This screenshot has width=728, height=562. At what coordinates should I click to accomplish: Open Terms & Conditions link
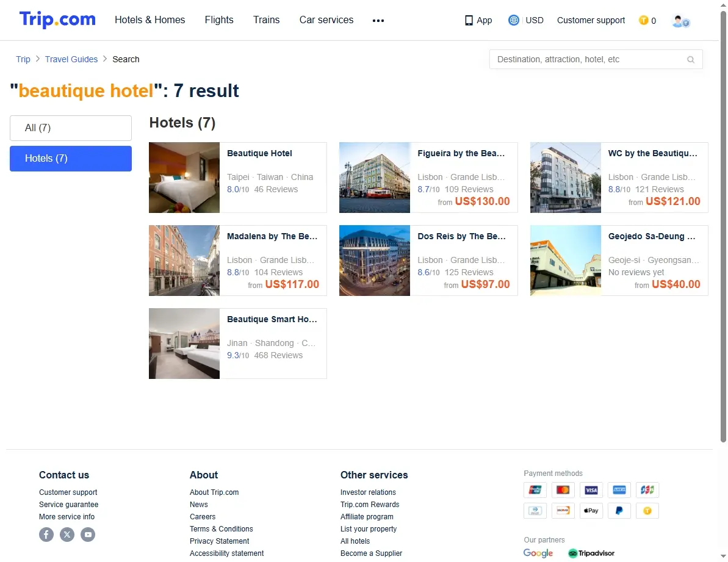(222, 529)
